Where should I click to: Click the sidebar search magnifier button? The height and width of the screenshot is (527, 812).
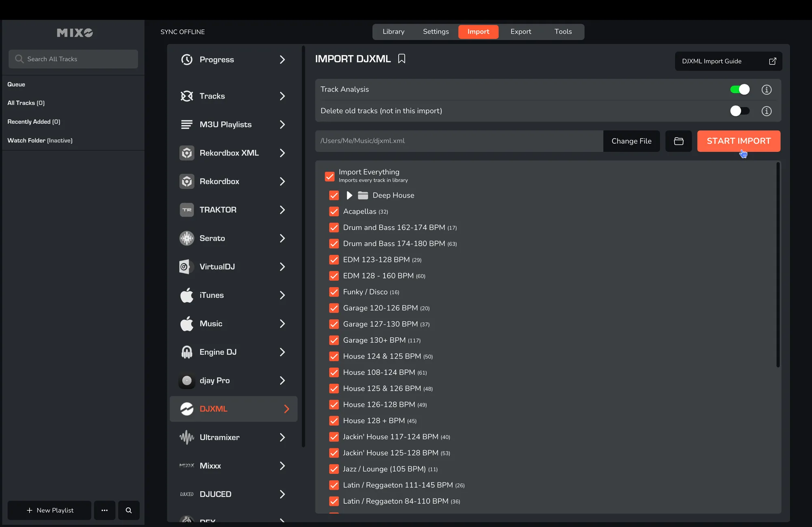(129, 510)
